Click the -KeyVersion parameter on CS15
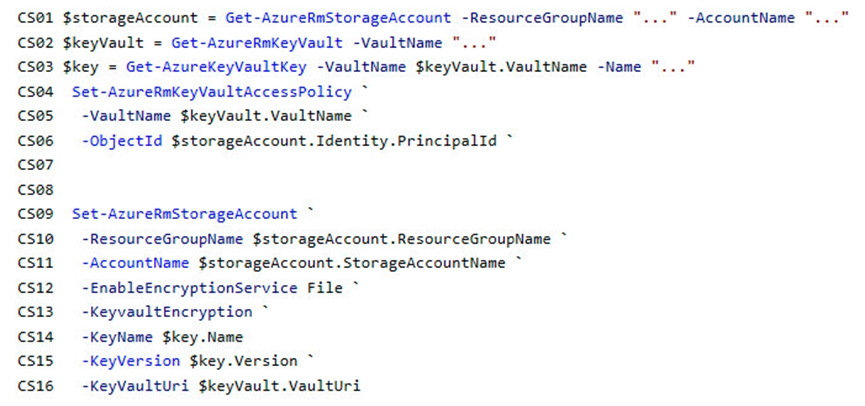This screenshot has height=406, width=865. (x=131, y=361)
